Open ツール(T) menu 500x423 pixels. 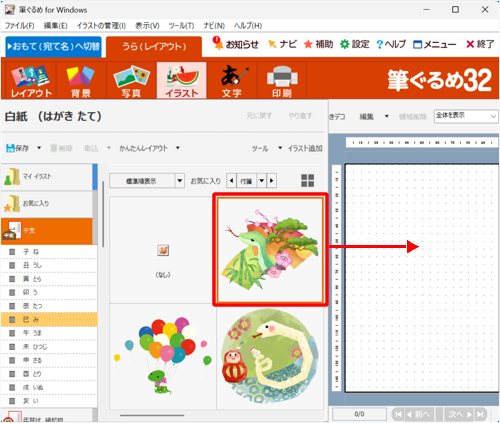click(x=181, y=26)
